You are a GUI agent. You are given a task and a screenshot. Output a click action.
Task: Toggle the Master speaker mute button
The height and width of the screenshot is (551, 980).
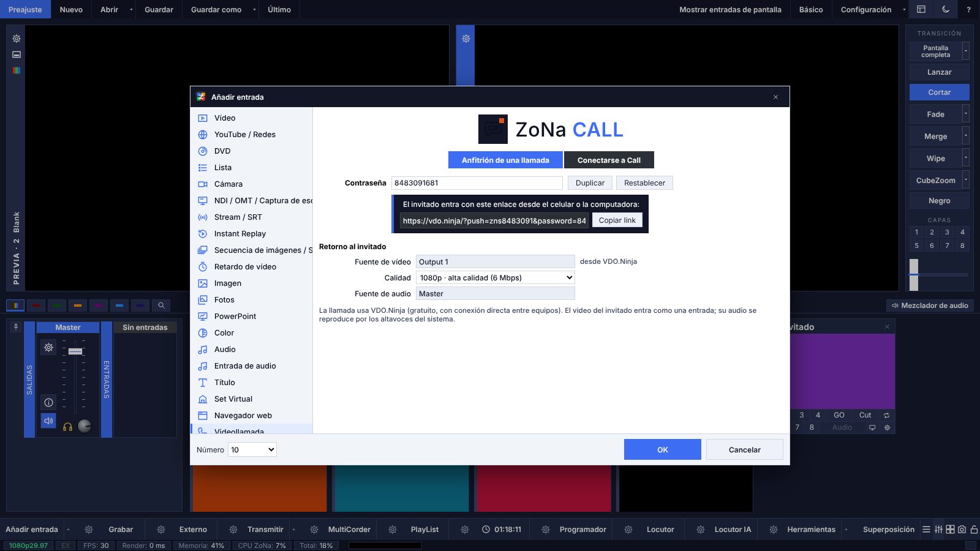48,421
